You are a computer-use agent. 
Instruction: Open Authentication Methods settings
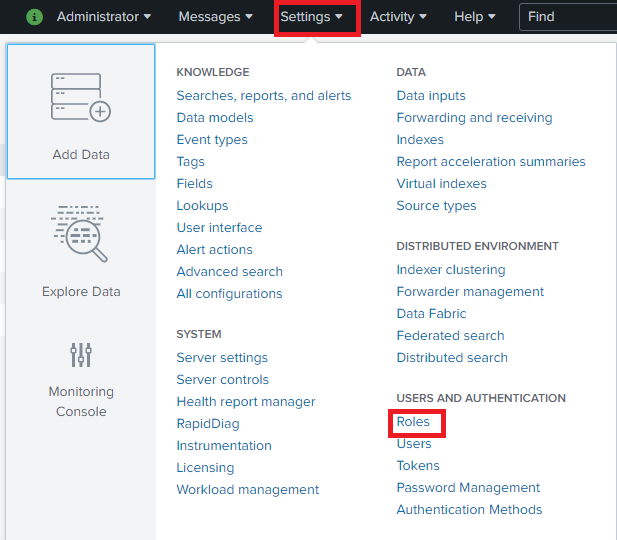pyautogui.click(x=469, y=510)
